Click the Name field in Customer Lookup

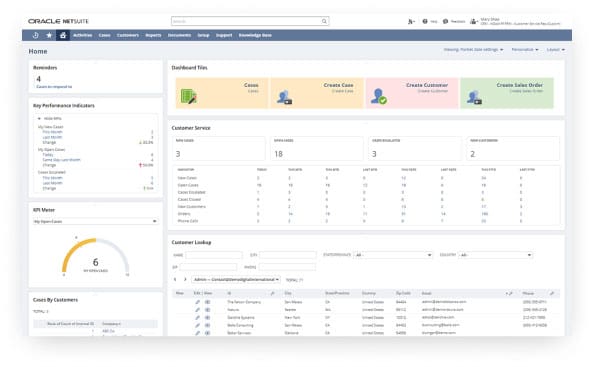pos(214,255)
